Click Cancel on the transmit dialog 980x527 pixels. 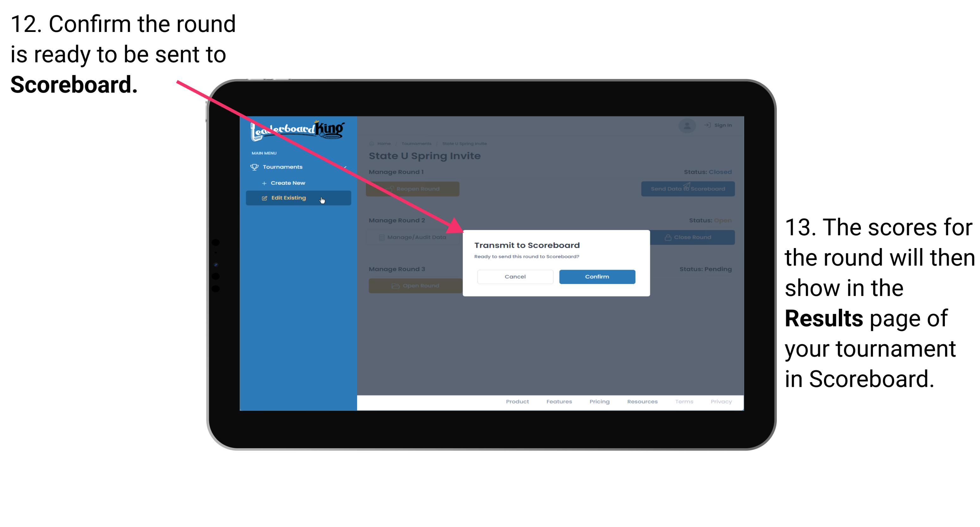click(515, 276)
